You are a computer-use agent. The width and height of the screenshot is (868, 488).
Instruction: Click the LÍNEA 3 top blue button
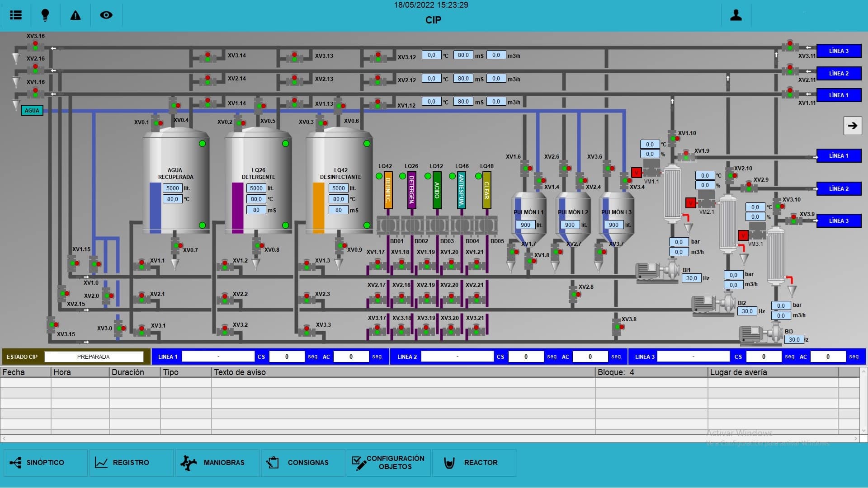(x=839, y=51)
